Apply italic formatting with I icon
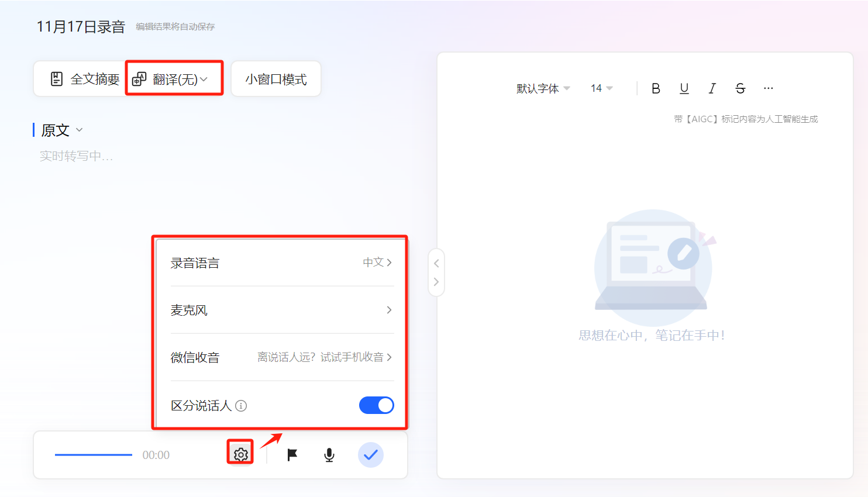 [x=712, y=88]
